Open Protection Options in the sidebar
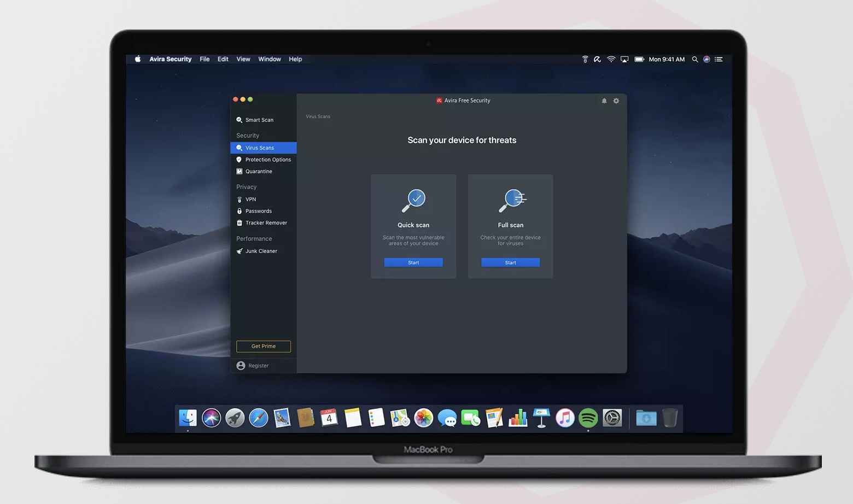Viewport: 853px width, 504px height. [264, 160]
